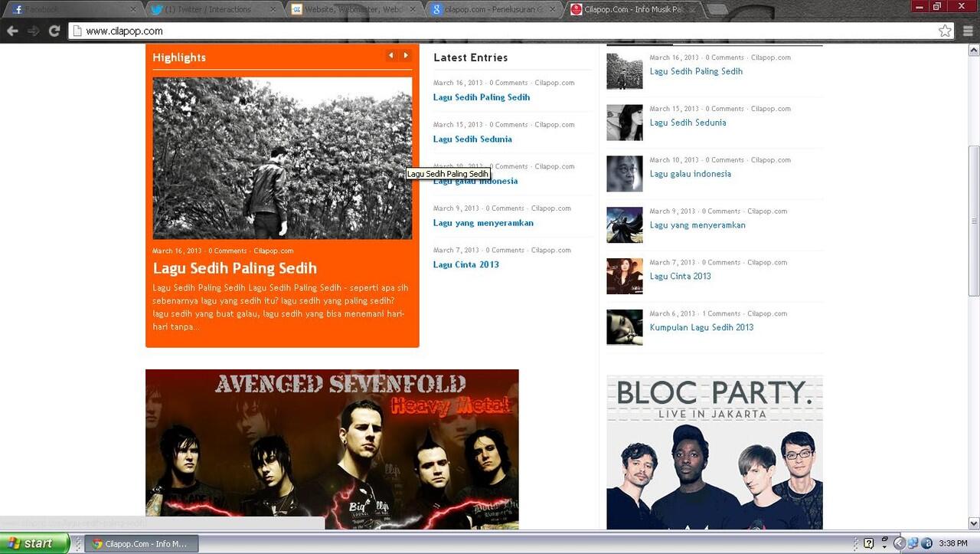
Task: Click Cilapop.com author link in orange Highlights box
Action: tap(273, 251)
